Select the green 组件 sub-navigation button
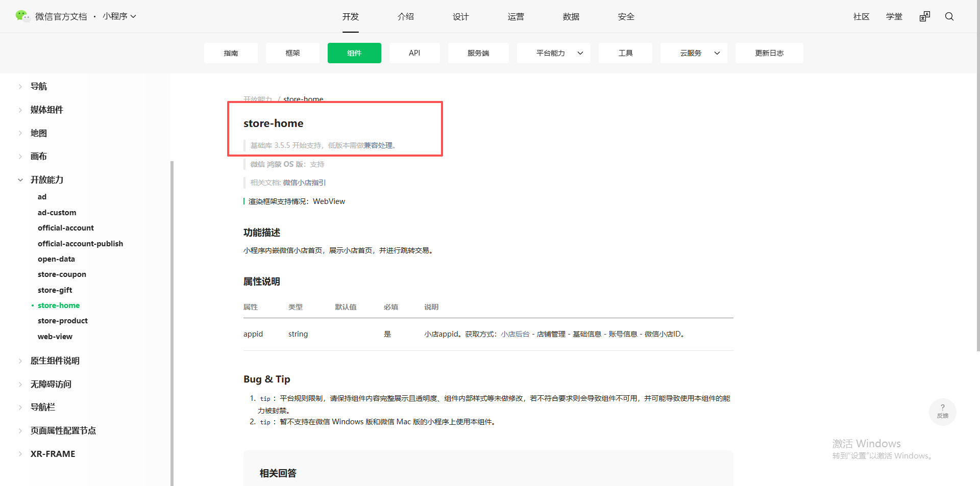The width and height of the screenshot is (980, 486). (x=354, y=53)
